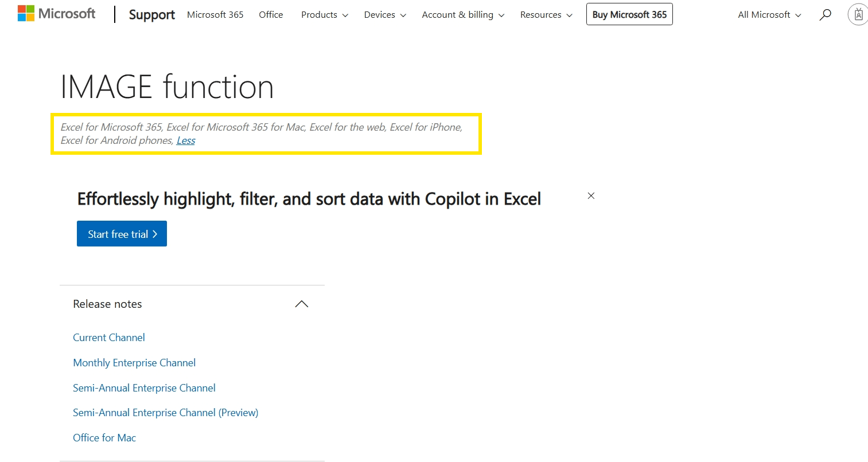This screenshot has height=462, width=868.
Task: Open the search magnifier icon
Action: pos(825,15)
